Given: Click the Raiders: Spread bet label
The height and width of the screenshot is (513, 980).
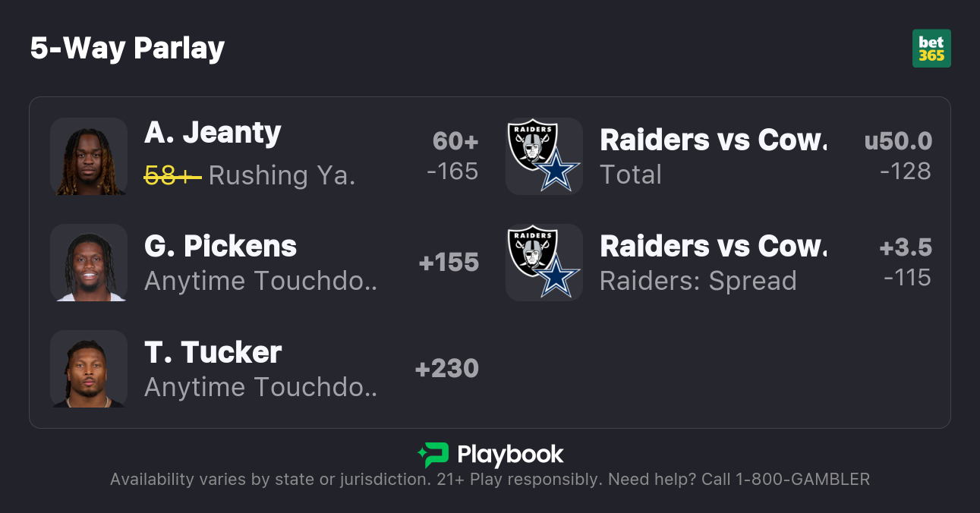Looking at the screenshot, I should [x=698, y=281].
